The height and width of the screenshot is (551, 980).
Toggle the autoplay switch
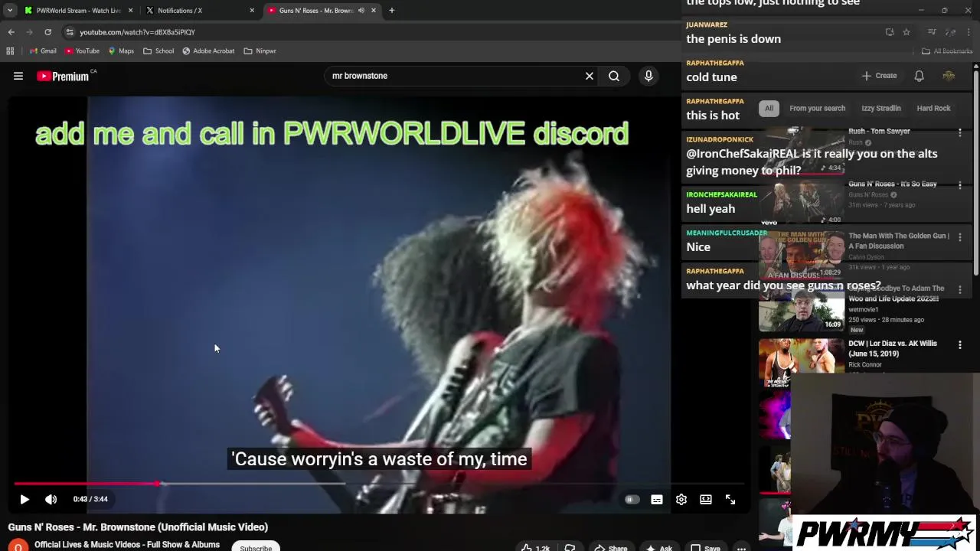pyautogui.click(x=632, y=500)
